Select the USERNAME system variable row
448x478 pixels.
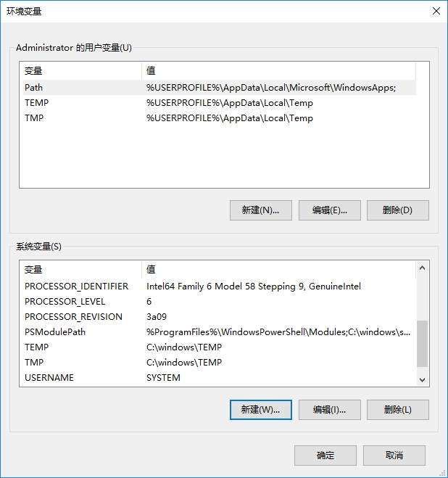click(220, 378)
